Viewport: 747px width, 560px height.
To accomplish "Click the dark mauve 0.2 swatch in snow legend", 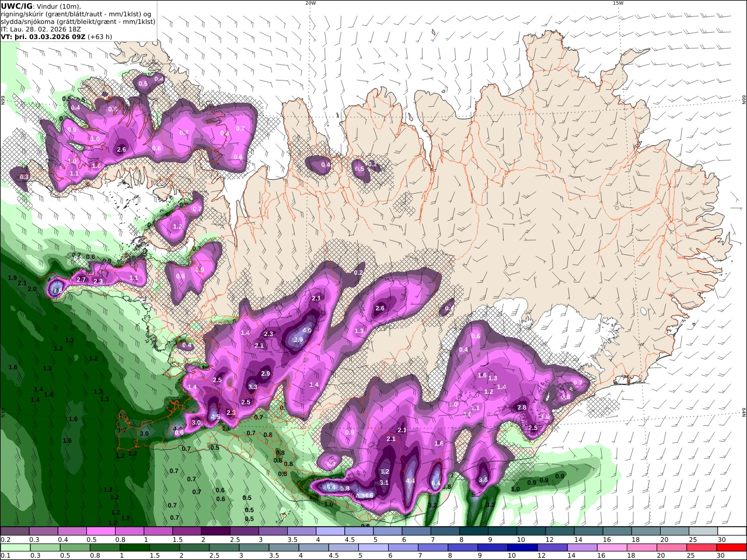I will (x=14, y=531).
